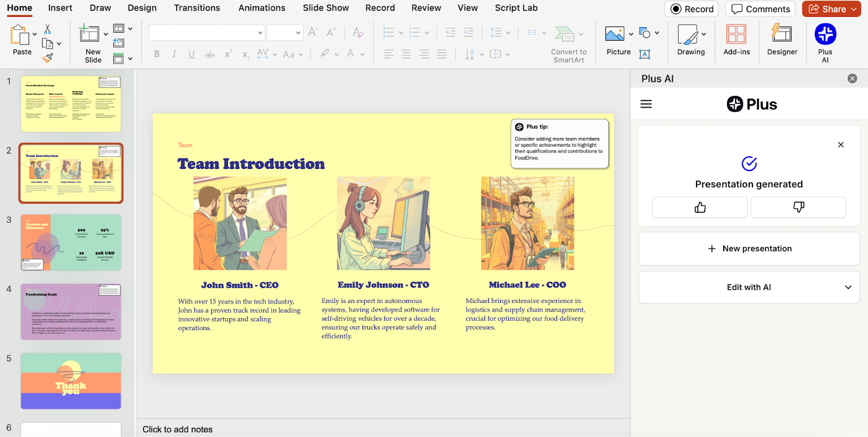Toggle bold text formatting
The width and height of the screenshot is (868, 437).
[157, 54]
